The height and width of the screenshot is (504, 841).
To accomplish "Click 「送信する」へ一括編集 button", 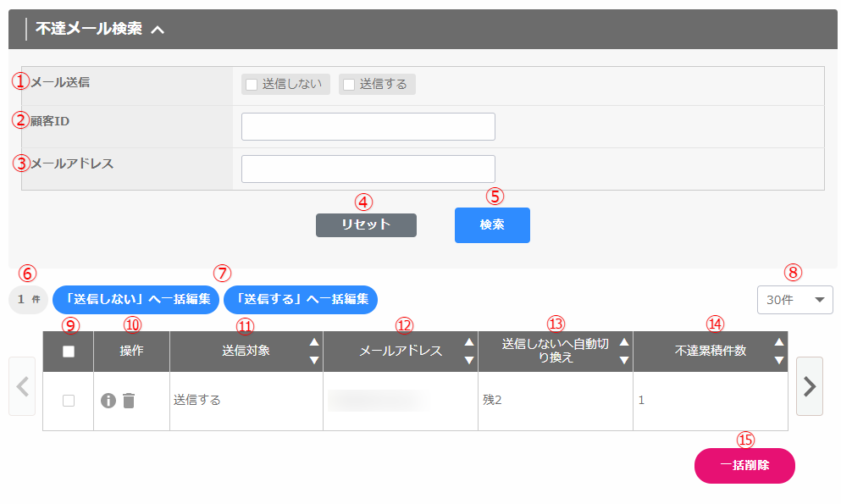I will tap(301, 299).
